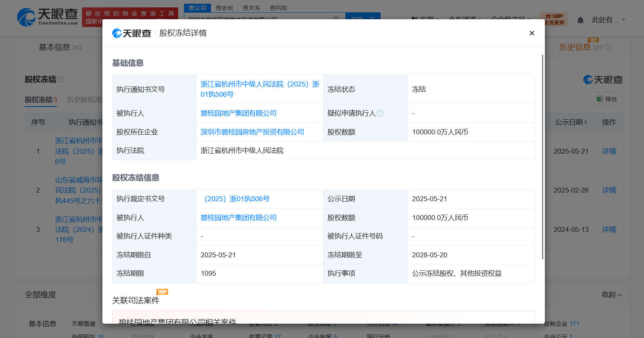Select the 股权冻结 3 sub-tab
The image size is (644, 338).
pos(41,100)
